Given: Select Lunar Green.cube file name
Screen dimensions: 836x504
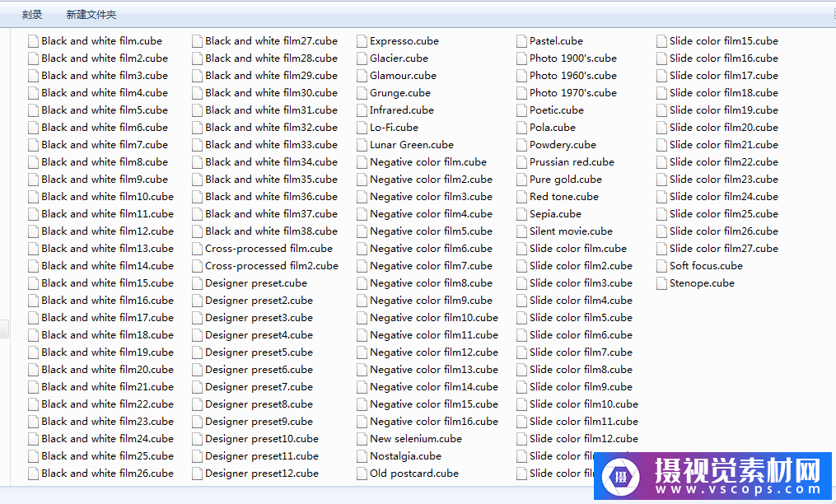Looking at the screenshot, I should pos(411,145).
